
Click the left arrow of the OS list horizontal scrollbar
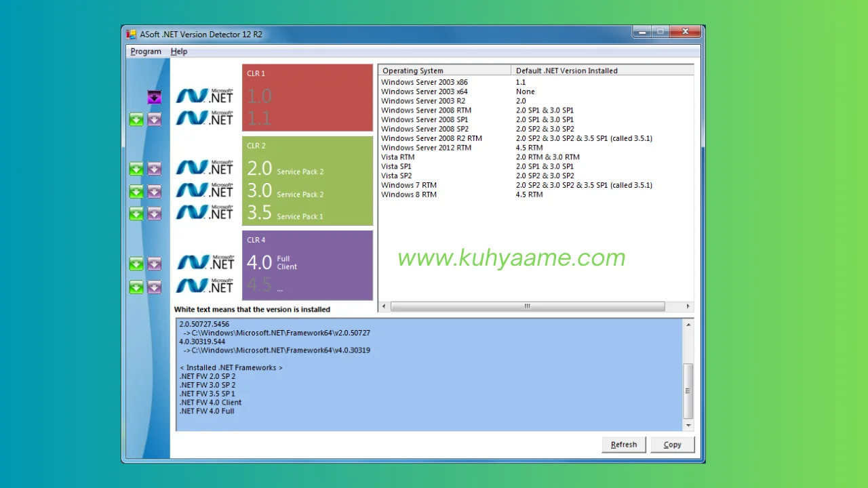click(384, 306)
